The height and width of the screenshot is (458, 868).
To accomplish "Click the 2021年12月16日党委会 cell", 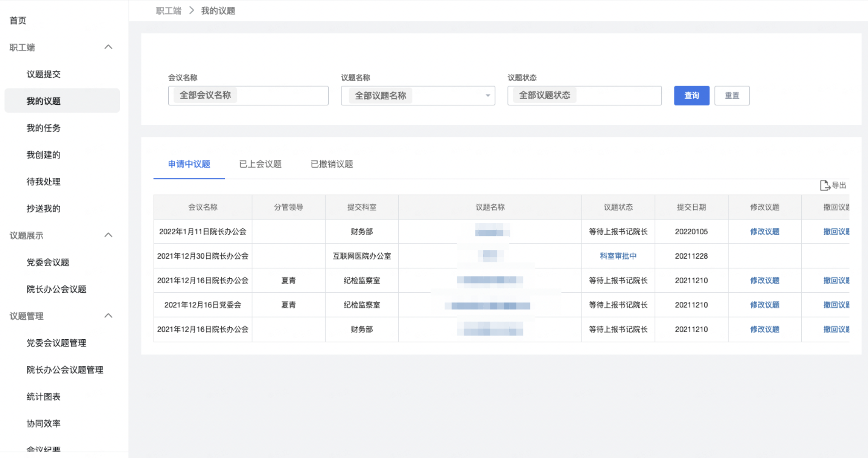I will (x=203, y=305).
